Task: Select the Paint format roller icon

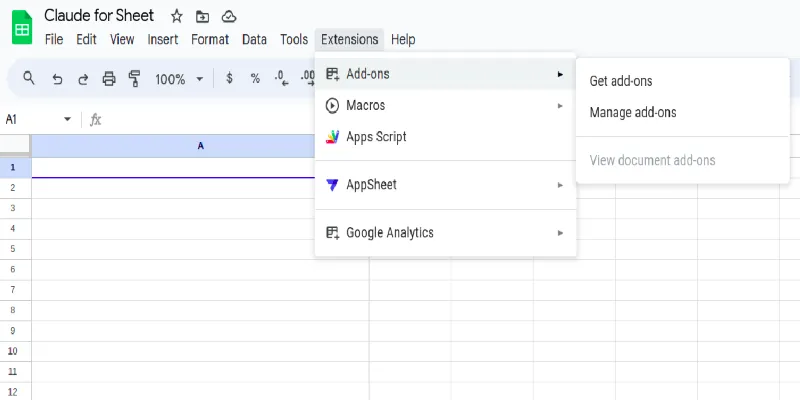Action: (134, 79)
